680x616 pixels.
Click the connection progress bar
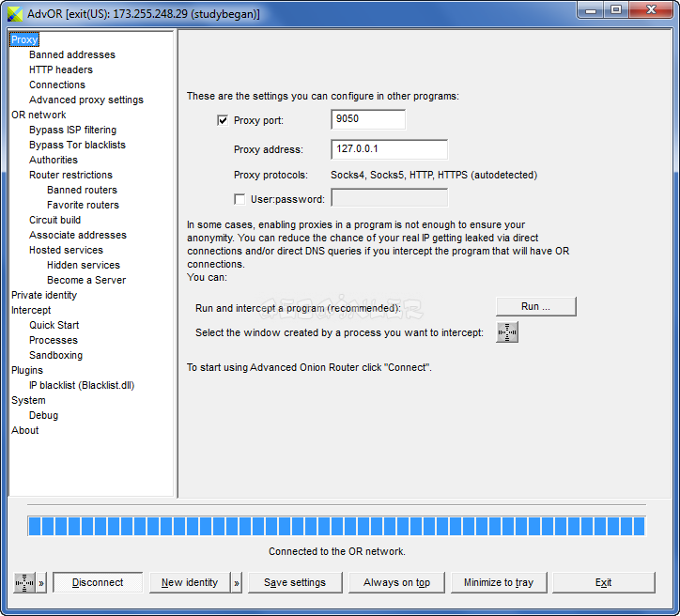pyautogui.click(x=336, y=526)
